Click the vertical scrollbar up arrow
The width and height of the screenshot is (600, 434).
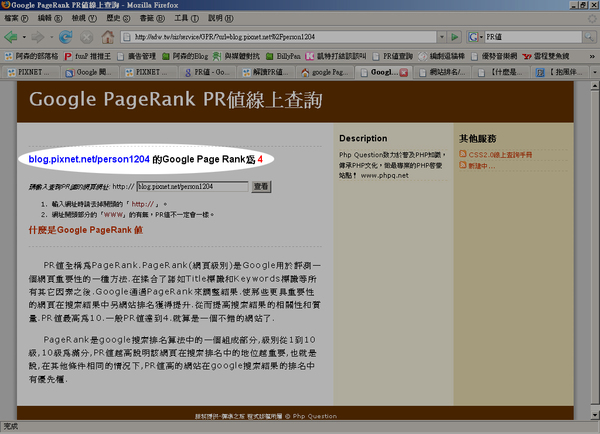[x=595, y=86]
